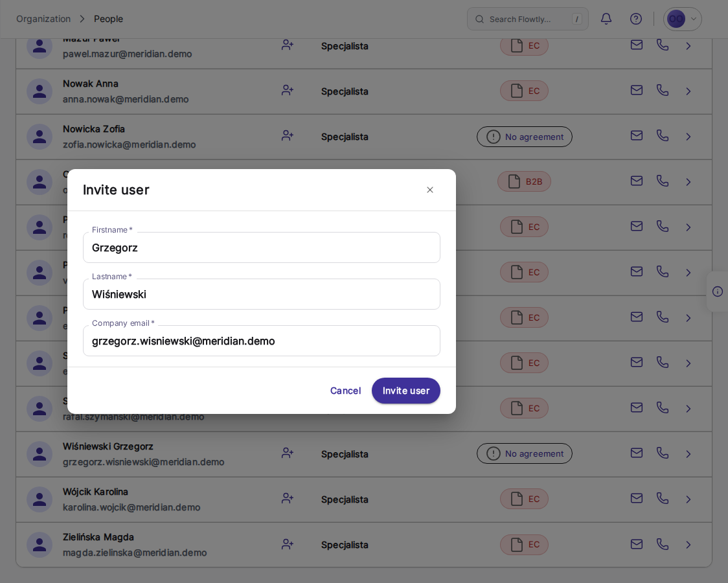Image resolution: width=728 pixels, height=583 pixels.
Task: Click email anna.nowak@meridian.demo
Action: coord(126,99)
